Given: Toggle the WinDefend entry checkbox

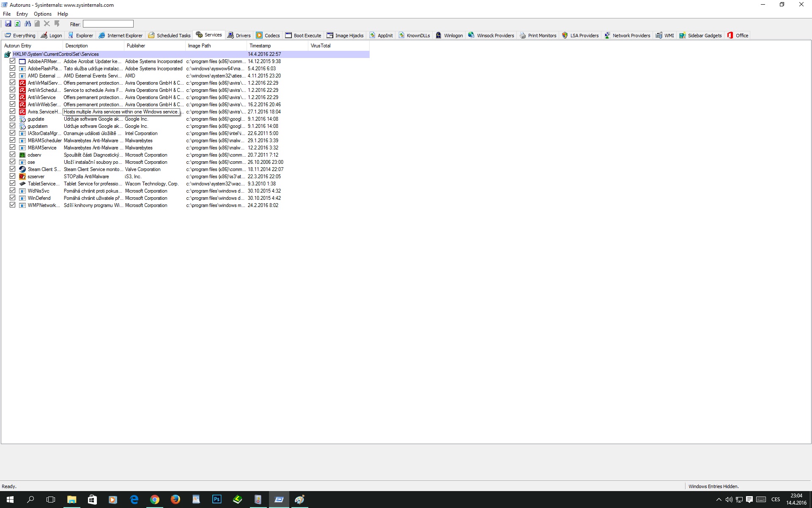Looking at the screenshot, I should (x=13, y=198).
